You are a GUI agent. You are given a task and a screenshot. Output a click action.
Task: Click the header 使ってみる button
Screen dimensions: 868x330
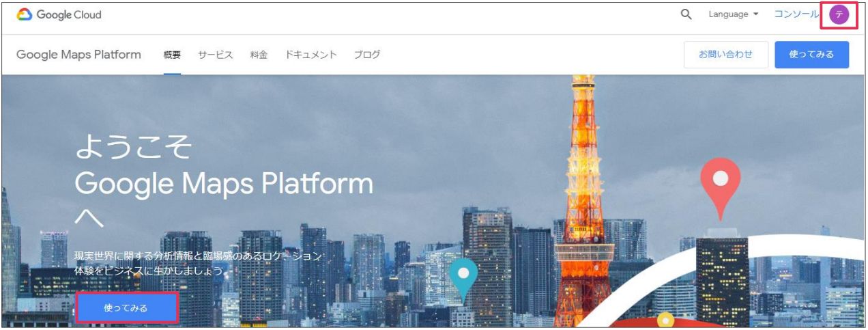click(812, 55)
